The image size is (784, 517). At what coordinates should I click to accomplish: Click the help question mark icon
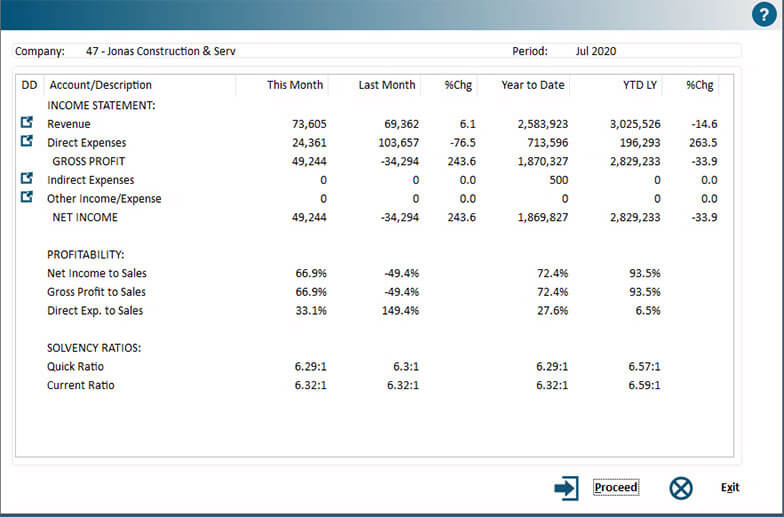(x=764, y=15)
